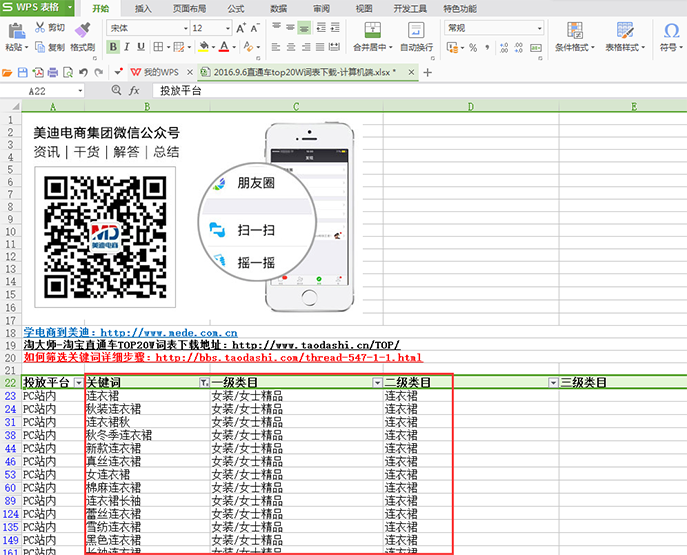Image resolution: width=687 pixels, height=555 pixels.
Task: Decrease indent icon
Action: (321, 27)
